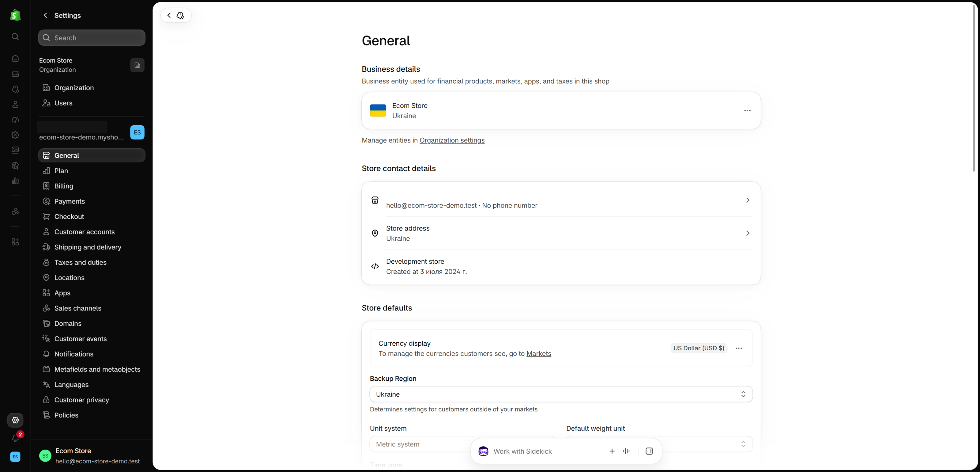Open Backup Region Ukraine dropdown

coord(561,394)
